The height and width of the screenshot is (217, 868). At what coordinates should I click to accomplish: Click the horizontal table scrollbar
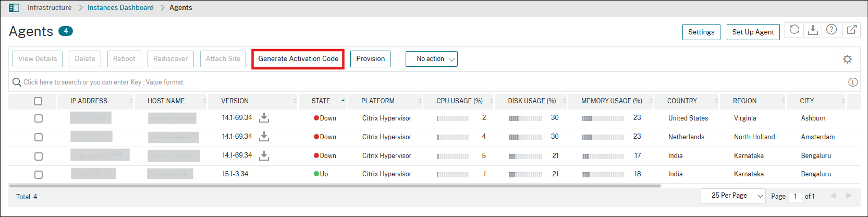[x=335, y=185]
